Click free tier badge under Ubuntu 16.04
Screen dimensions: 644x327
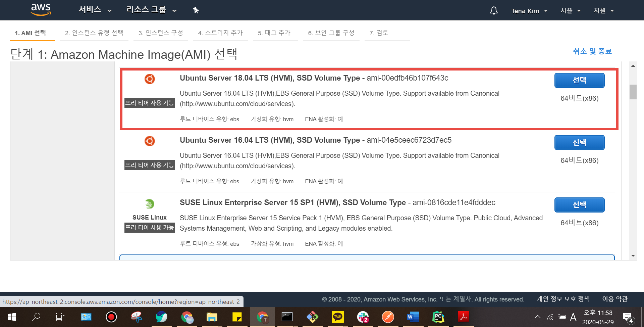(150, 165)
